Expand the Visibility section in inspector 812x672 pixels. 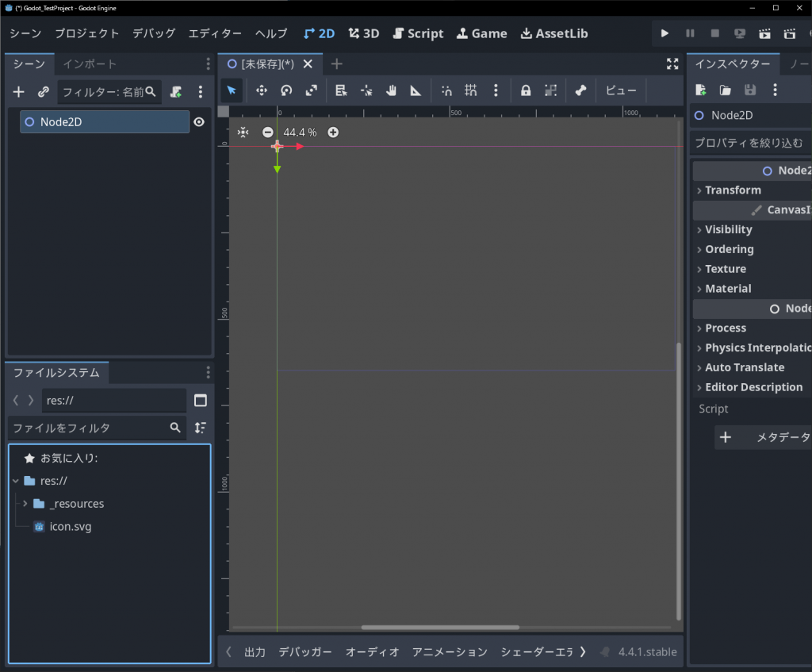tap(728, 229)
